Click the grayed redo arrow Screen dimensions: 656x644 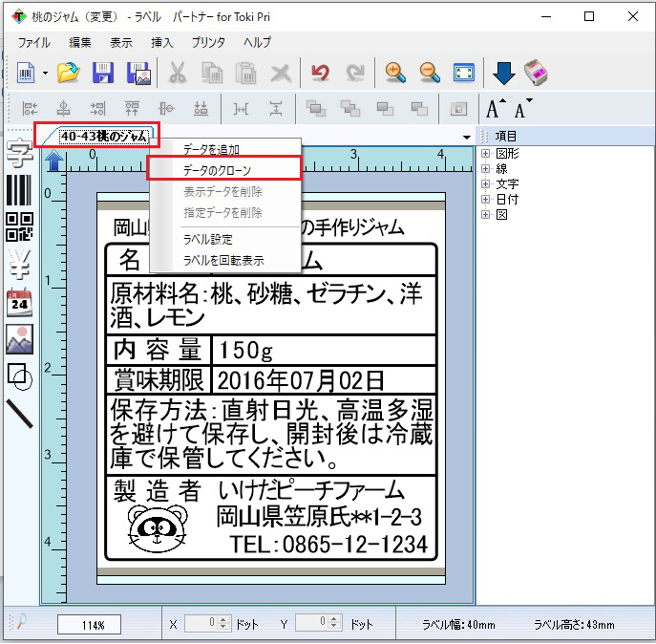[355, 73]
